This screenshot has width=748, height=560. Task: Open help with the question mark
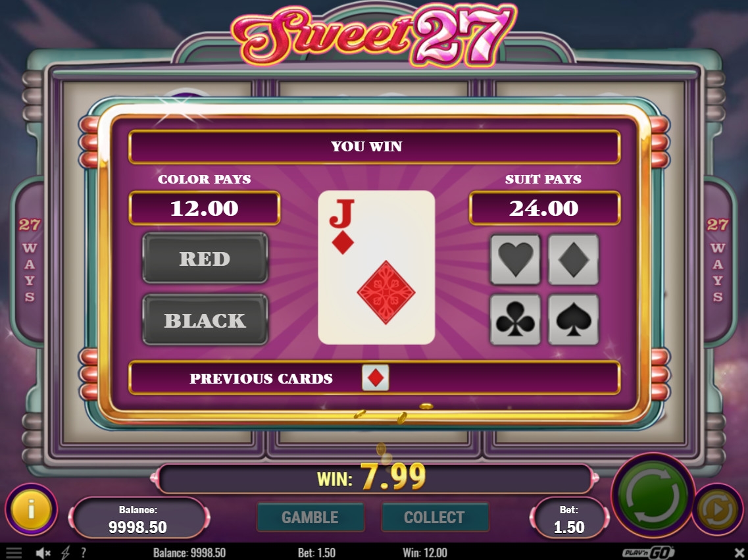point(84,553)
